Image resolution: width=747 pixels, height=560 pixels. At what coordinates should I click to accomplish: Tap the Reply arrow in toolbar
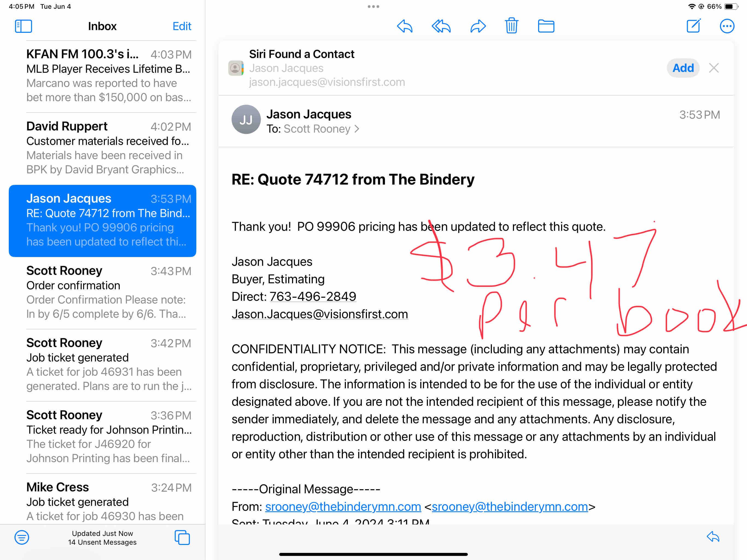point(405,26)
